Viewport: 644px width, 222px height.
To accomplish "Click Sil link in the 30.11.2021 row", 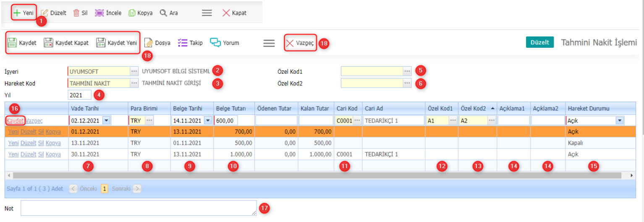I will point(41,154).
